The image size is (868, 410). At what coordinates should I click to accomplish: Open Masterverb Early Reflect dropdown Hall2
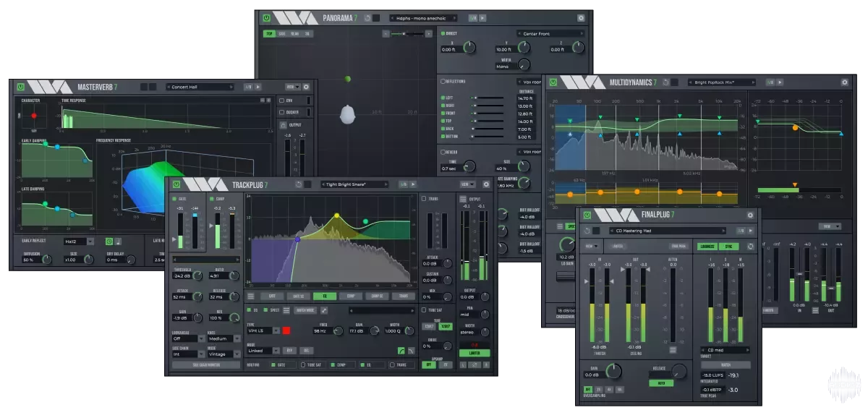[79, 242]
